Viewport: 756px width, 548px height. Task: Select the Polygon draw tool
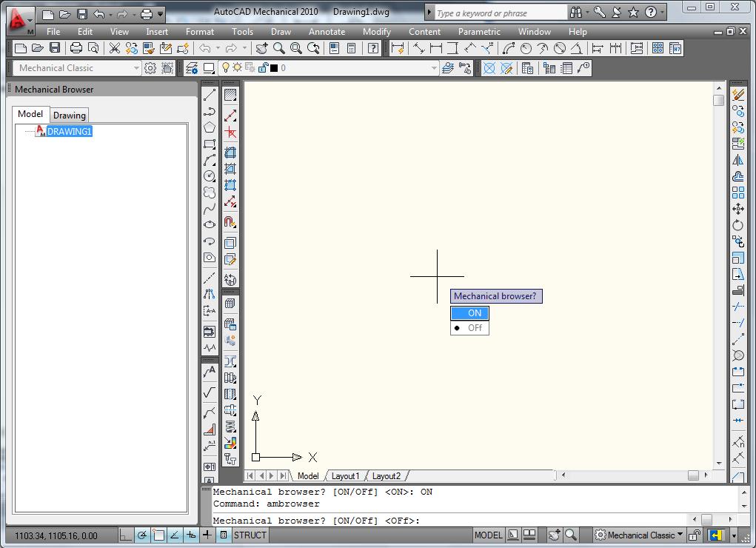[210, 127]
